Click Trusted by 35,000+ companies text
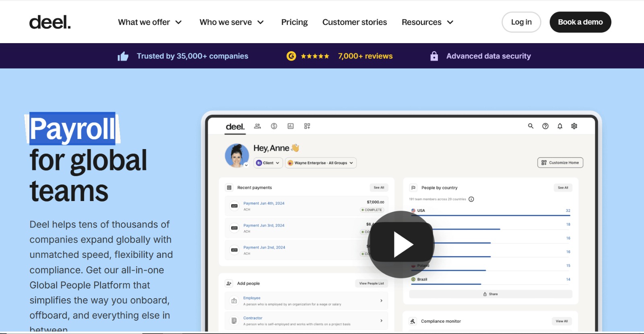The image size is (644, 334). [x=192, y=56]
